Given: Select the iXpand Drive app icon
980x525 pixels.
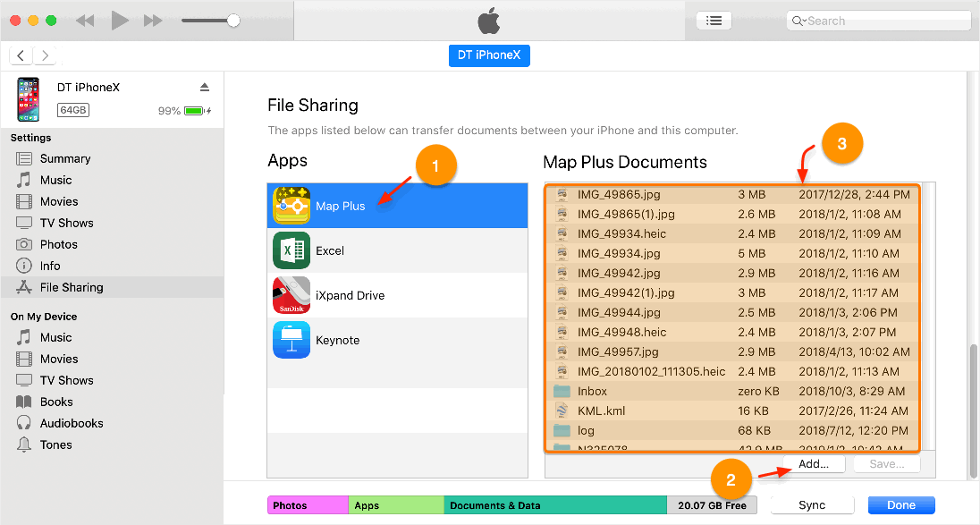Looking at the screenshot, I should (x=291, y=295).
